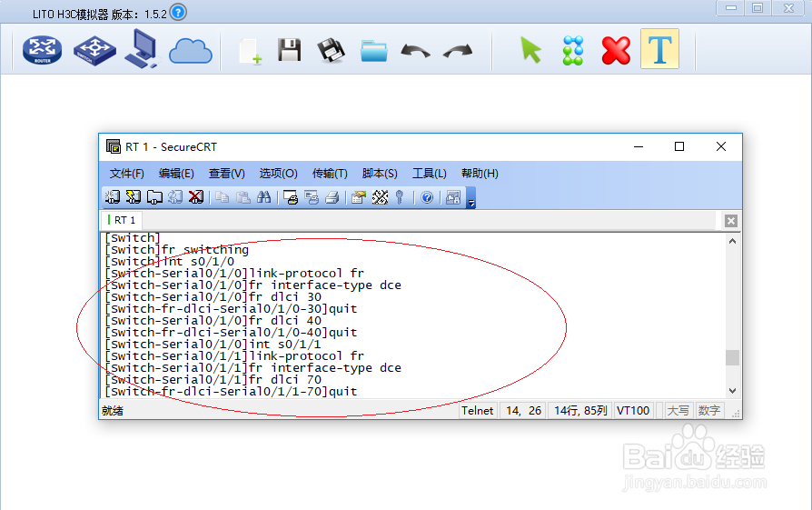Click SecureCRT Print Screen icon
812x510 pixels.
pyautogui.click(x=291, y=197)
